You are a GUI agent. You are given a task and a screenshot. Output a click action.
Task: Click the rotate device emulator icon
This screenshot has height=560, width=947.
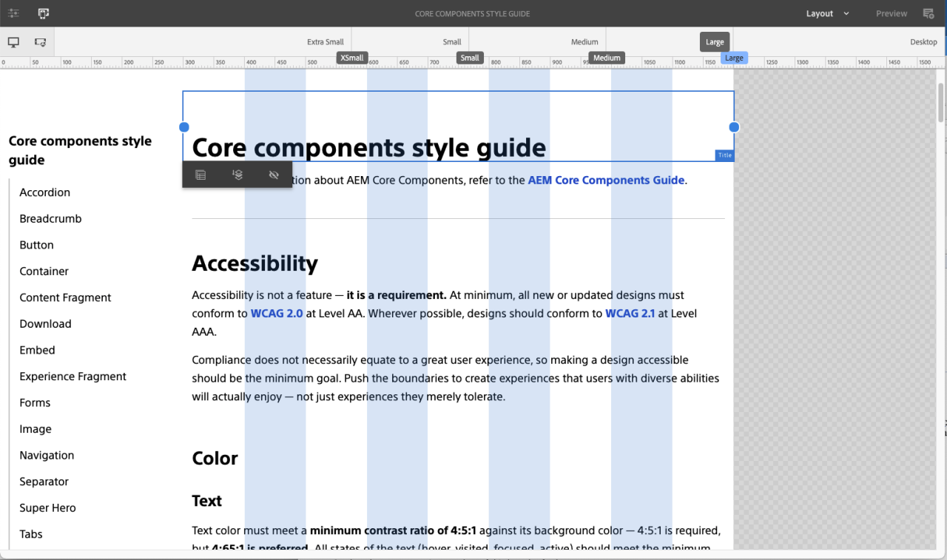[x=41, y=41]
